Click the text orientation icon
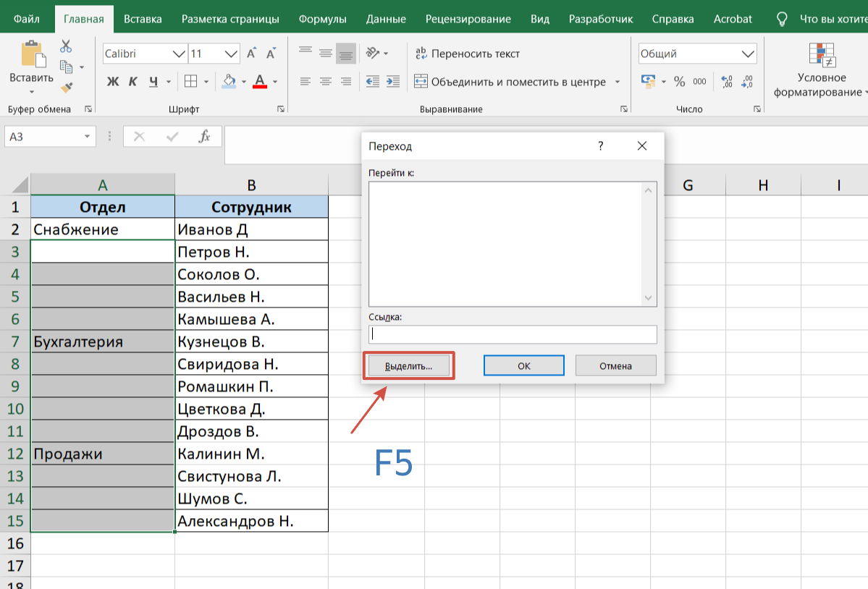Image resolution: width=868 pixels, height=589 pixels. click(x=373, y=53)
